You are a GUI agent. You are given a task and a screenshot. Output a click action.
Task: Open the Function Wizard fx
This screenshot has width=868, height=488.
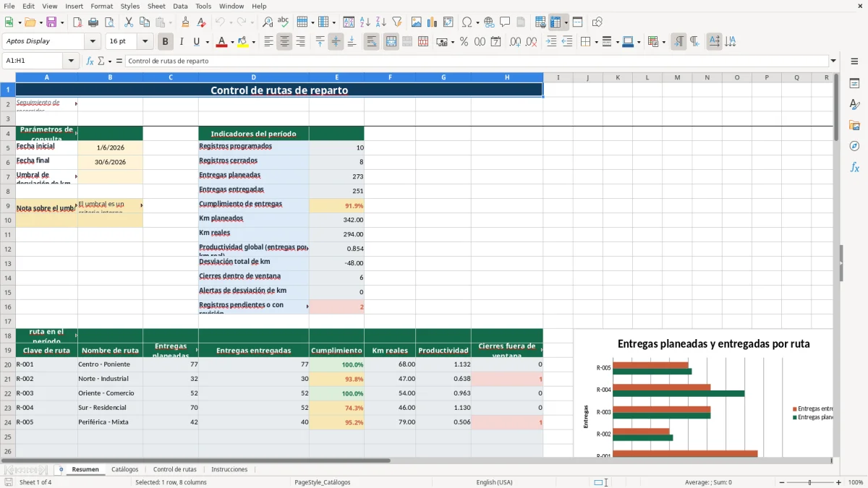(x=90, y=61)
